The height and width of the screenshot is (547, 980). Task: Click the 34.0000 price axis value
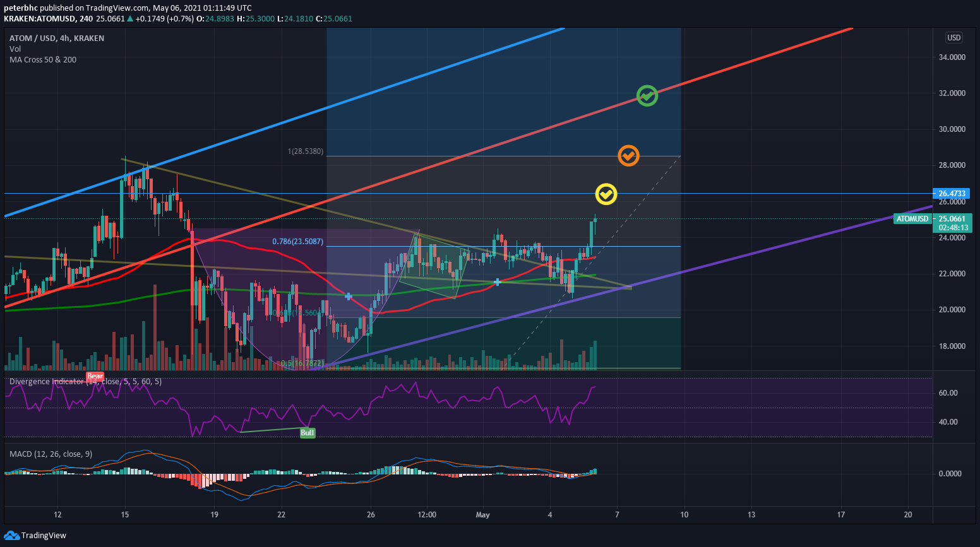coord(952,57)
